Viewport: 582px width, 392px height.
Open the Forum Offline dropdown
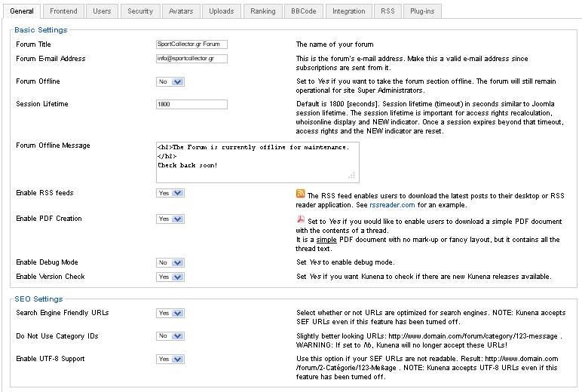170,81
